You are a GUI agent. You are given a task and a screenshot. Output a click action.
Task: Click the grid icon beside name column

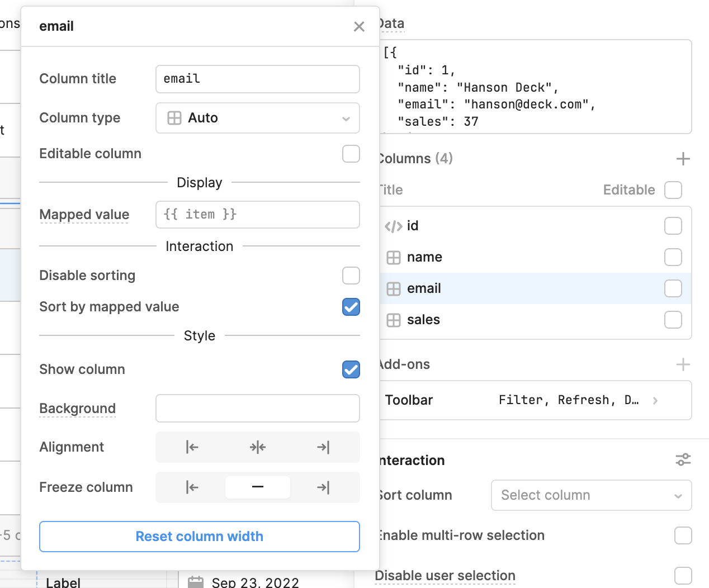pos(394,258)
